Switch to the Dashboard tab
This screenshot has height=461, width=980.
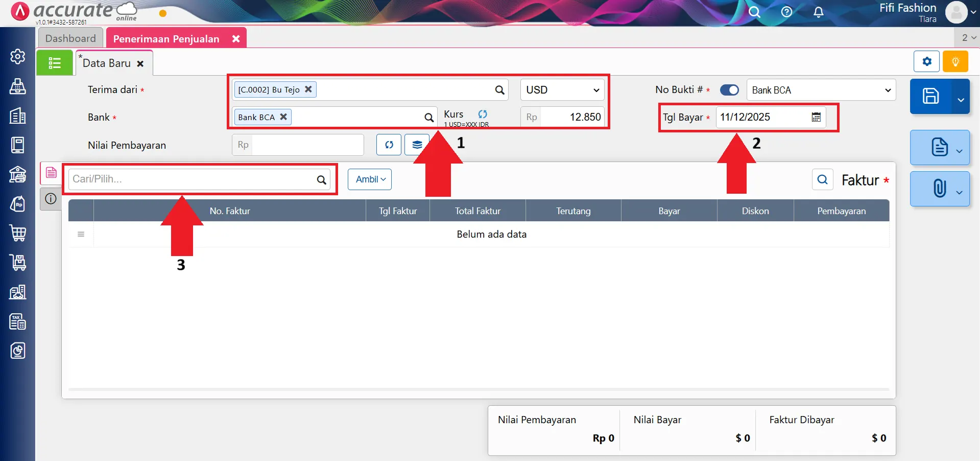tap(70, 38)
